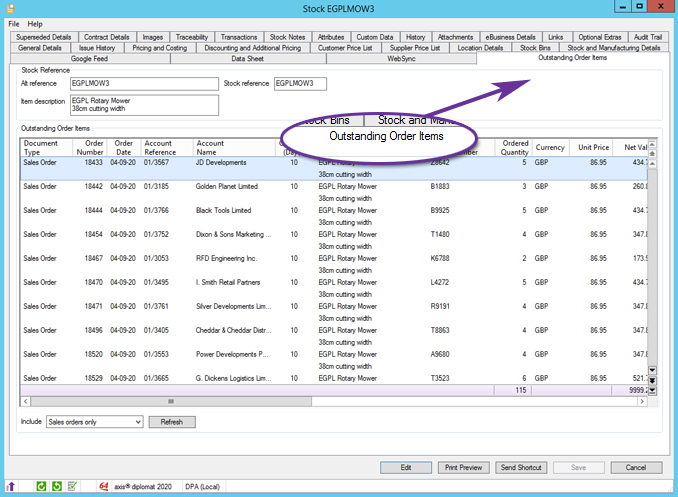Click the Ordered Quantity column header

[x=514, y=147]
